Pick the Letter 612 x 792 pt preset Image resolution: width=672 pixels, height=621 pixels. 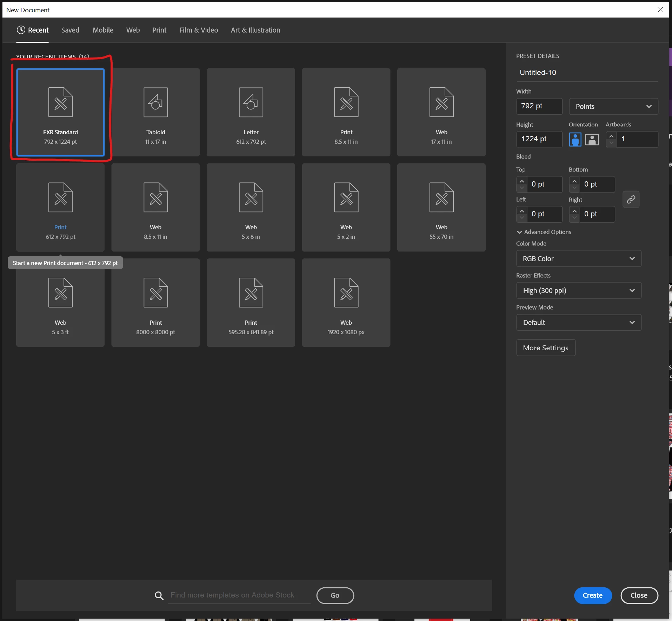pyautogui.click(x=251, y=112)
